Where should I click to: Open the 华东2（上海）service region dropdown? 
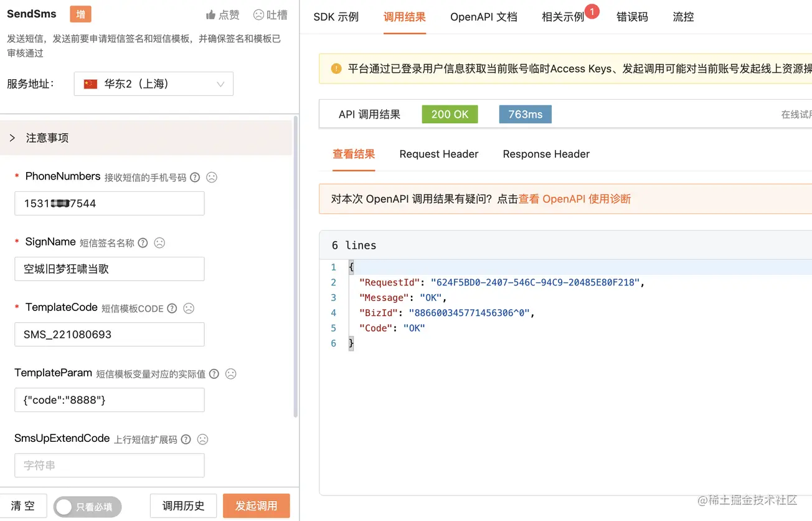pos(153,84)
